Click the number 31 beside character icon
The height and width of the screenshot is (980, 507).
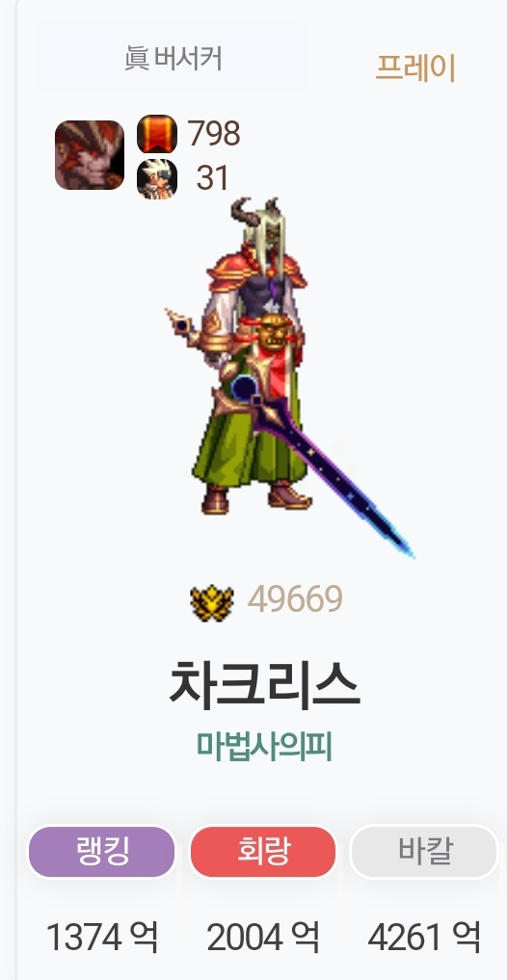213,178
